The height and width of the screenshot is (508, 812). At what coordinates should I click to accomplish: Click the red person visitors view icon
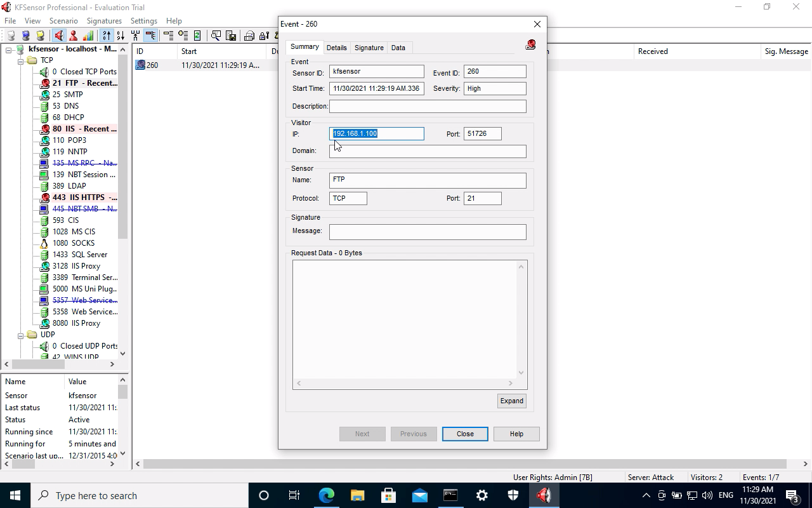74,36
